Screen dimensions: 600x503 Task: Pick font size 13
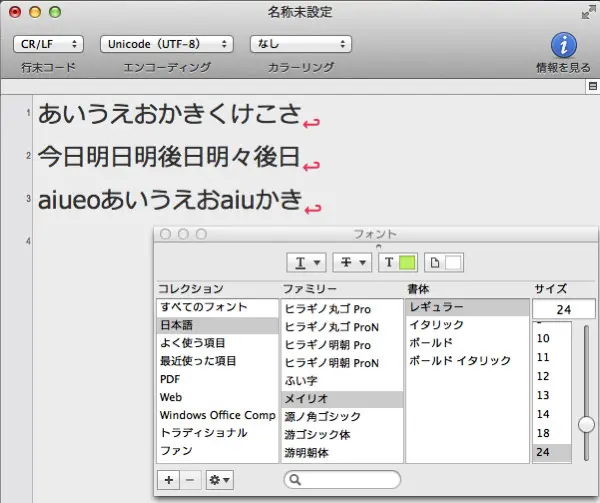[552, 395]
